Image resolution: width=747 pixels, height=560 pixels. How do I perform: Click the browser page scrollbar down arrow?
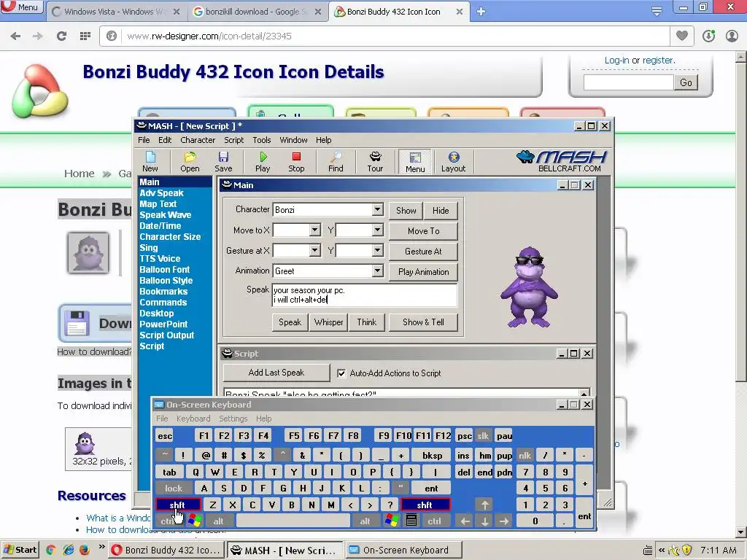[741, 532]
